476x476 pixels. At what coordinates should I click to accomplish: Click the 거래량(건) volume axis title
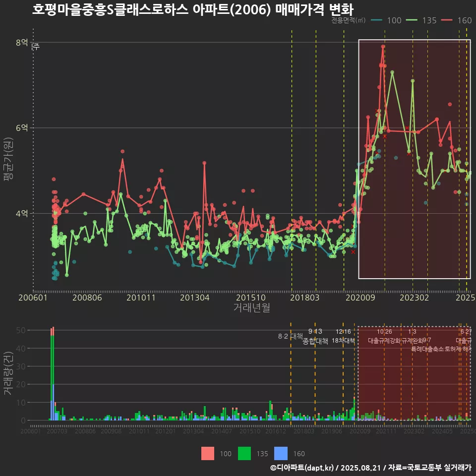[x=8, y=373]
